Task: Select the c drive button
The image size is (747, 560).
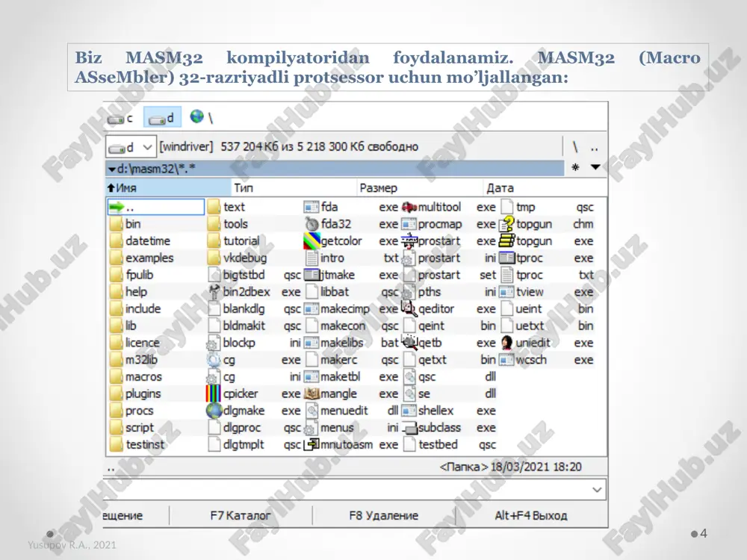Action: [120, 118]
